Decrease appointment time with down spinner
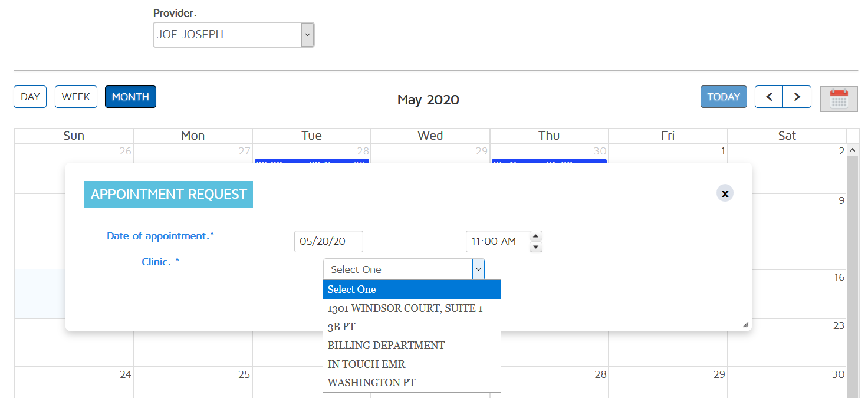 coord(535,247)
